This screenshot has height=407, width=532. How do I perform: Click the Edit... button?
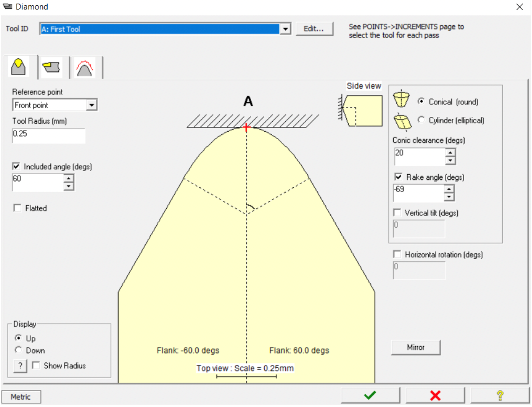point(314,29)
